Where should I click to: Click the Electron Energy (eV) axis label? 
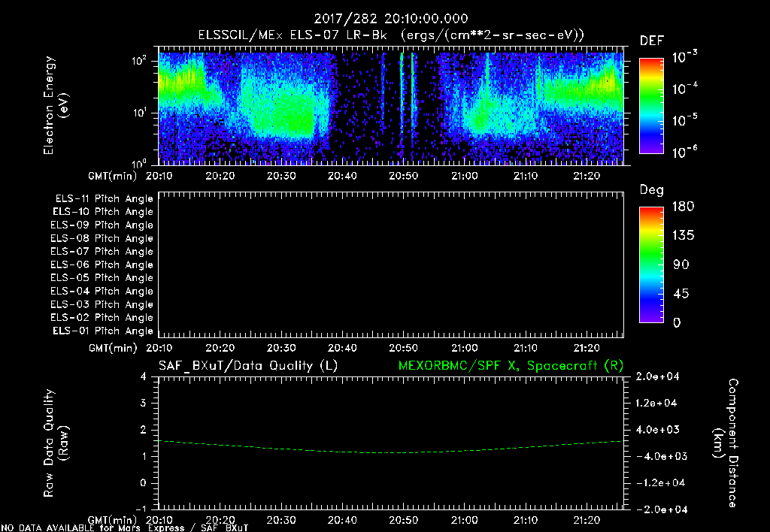56,105
